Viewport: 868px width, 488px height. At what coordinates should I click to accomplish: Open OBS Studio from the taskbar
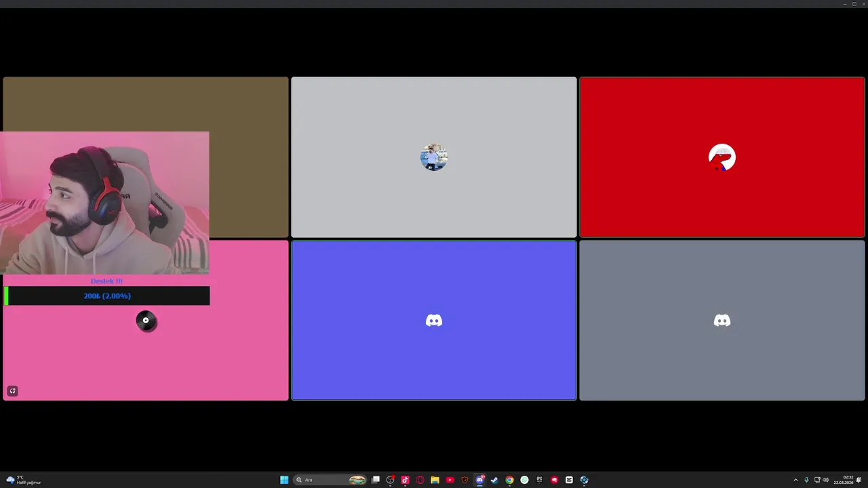coord(391,480)
